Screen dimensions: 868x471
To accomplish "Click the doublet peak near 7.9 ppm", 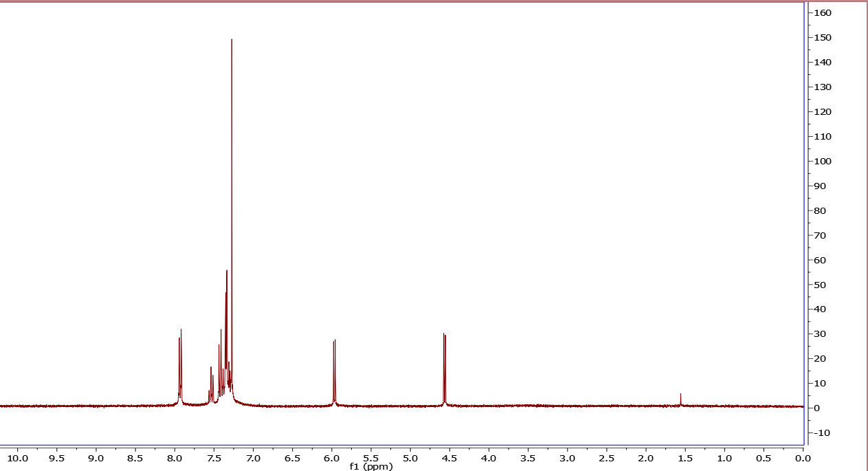I will (x=180, y=333).
